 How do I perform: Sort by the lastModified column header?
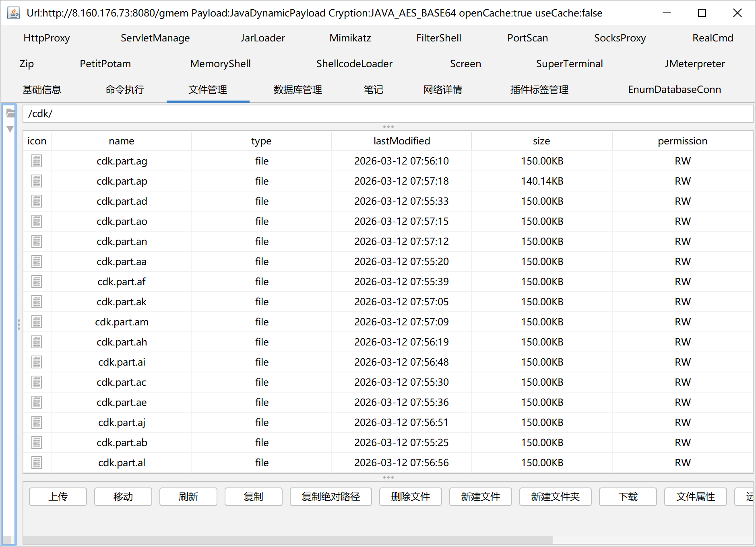coord(401,141)
